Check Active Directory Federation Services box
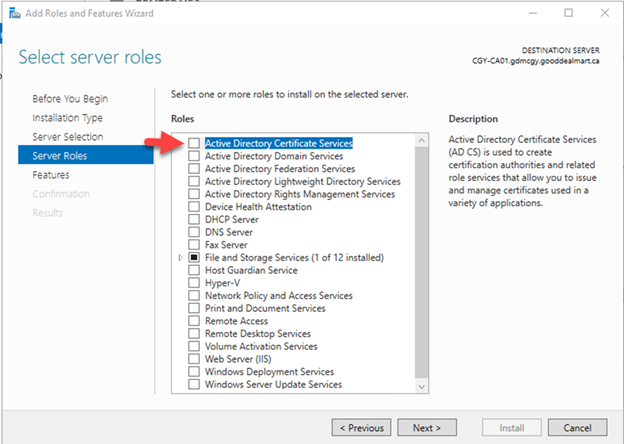 (194, 169)
